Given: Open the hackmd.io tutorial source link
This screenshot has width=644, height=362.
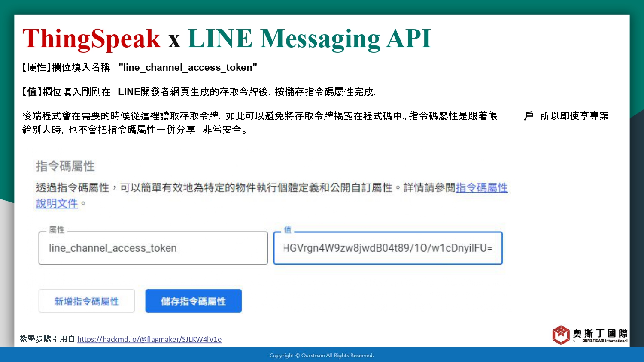Looking at the screenshot, I should click(149, 339).
